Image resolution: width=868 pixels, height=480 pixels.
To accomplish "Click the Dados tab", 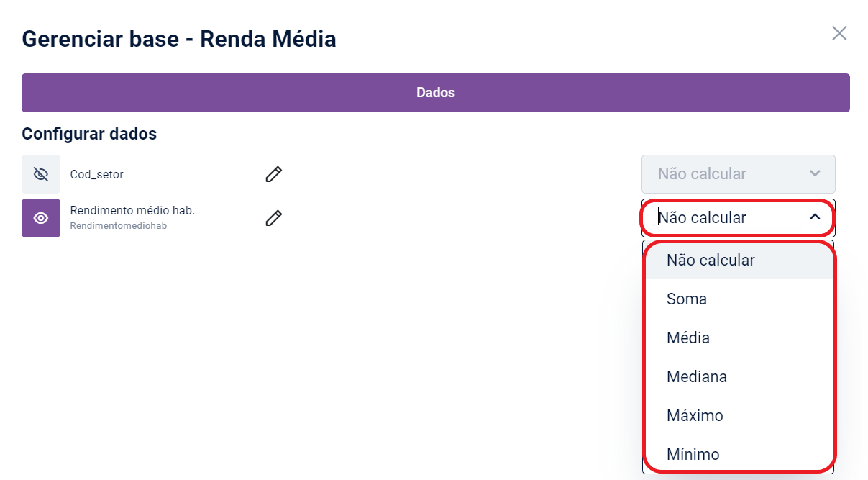I will pyautogui.click(x=435, y=93).
